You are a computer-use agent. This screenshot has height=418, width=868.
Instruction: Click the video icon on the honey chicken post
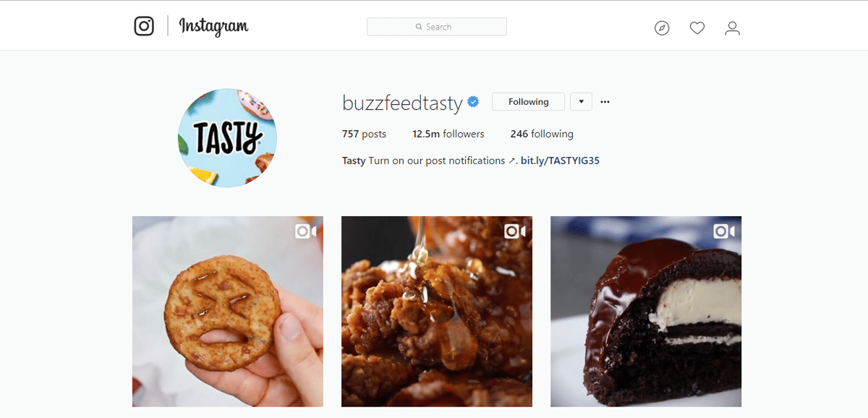tap(514, 231)
